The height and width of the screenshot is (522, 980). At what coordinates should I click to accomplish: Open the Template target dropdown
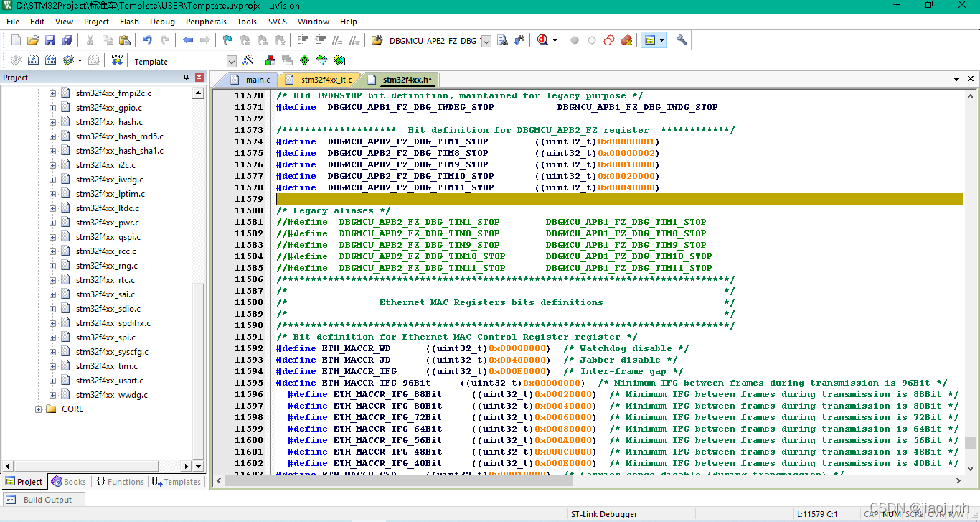[x=231, y=62]
